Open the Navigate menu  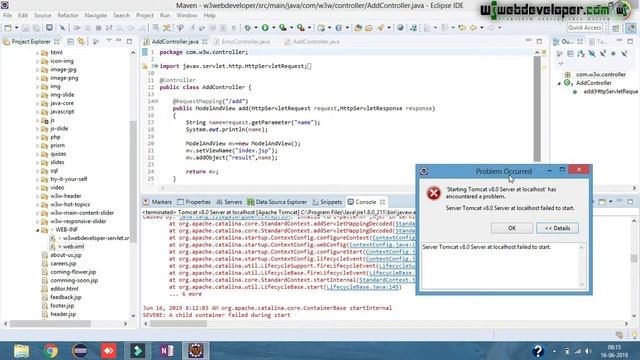[x=96, y=15]
